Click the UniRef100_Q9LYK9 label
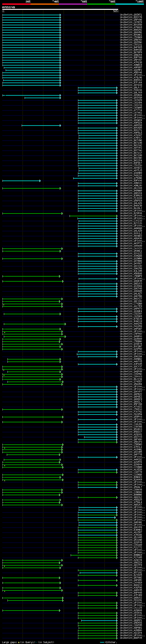This screenshot has height=644, width=146. (131, 93)
